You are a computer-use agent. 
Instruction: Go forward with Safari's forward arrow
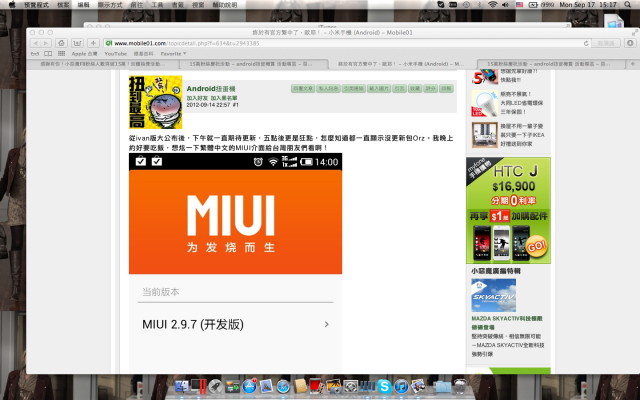45,43
